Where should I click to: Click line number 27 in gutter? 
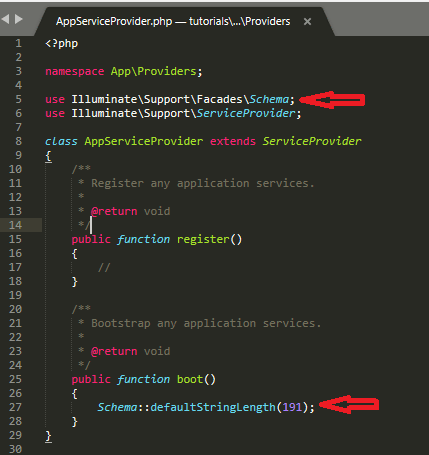point(15,407)
